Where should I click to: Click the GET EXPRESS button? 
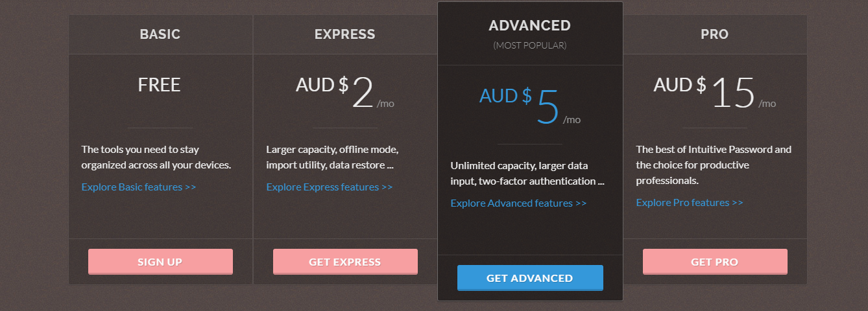coord(345,262)
